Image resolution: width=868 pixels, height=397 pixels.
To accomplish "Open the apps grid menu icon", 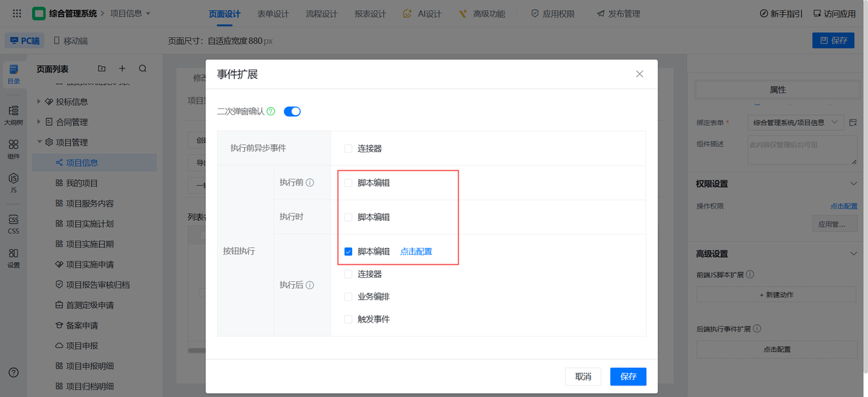I will pos(17,14).
